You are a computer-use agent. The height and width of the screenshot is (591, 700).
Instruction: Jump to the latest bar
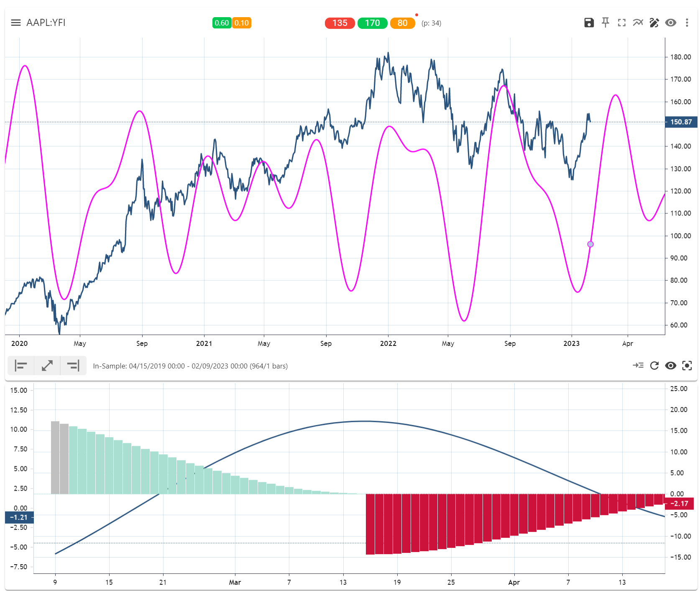639,366
